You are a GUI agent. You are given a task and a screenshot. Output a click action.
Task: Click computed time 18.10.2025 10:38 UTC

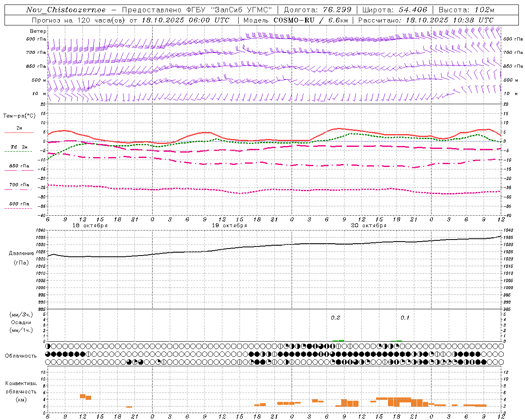tap(450, 20)
